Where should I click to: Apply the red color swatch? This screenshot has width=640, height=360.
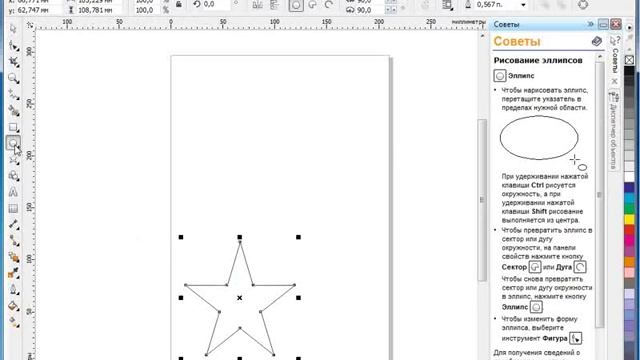[x=629, y=230]
